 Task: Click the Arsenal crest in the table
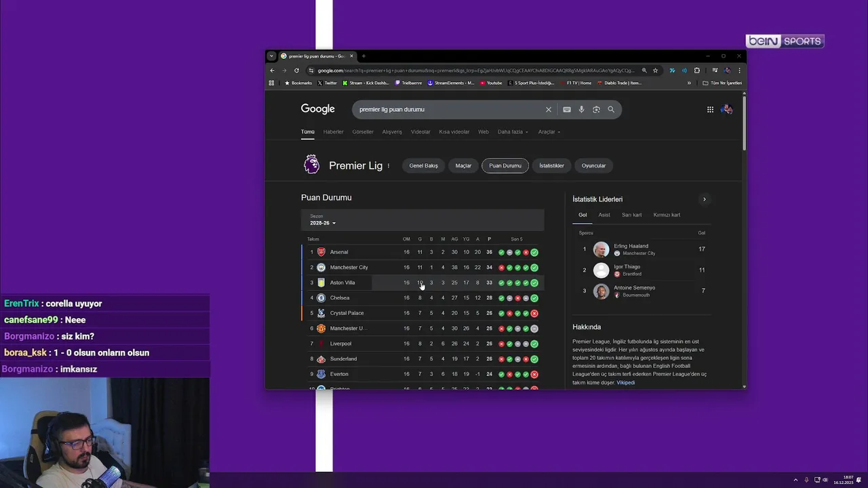321,252
